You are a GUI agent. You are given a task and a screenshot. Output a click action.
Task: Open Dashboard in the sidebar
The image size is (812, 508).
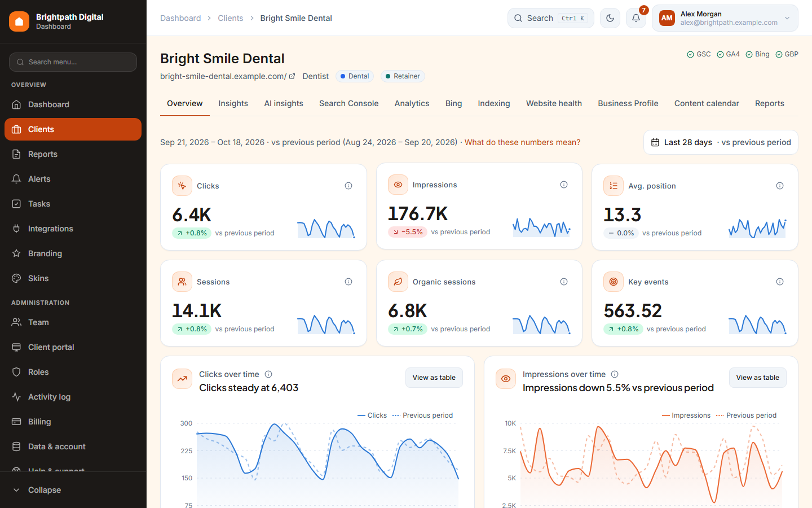click(x=73, y=104)
